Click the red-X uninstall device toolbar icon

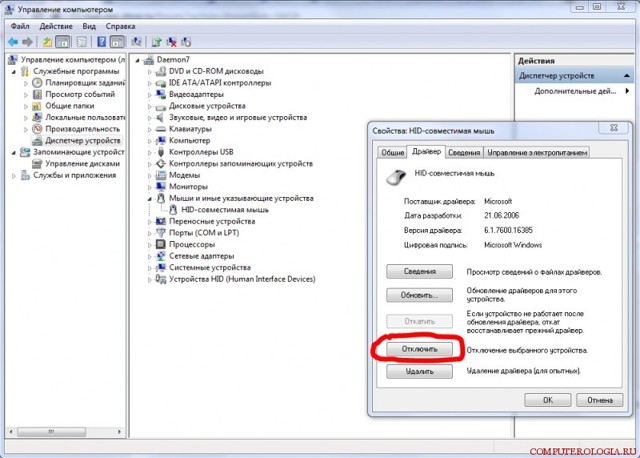171,42
